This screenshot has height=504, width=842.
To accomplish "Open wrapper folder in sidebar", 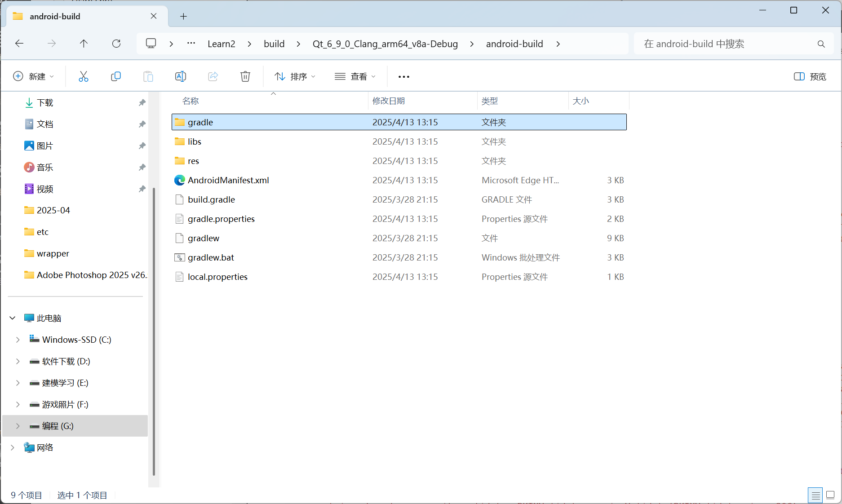I will [x=47, y=253].
